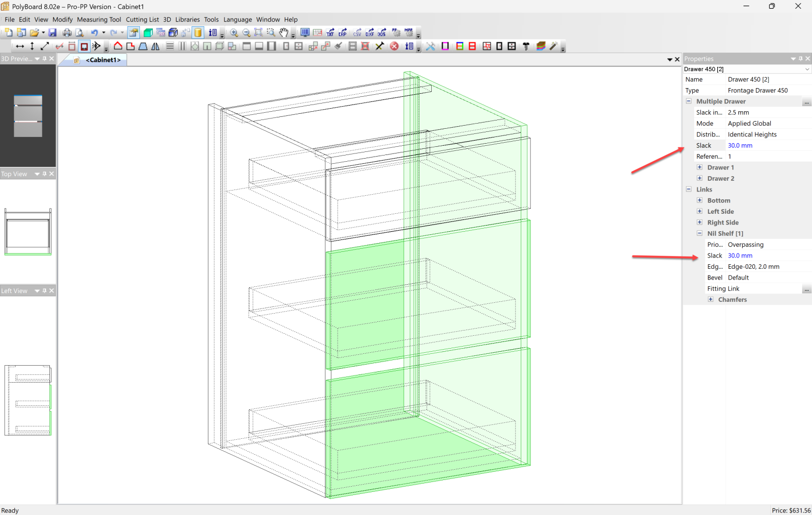This screenshot has height=515, width=812.
Task: Collapse the Nil Shelf [1] section
Action: [x=699, y=233]
